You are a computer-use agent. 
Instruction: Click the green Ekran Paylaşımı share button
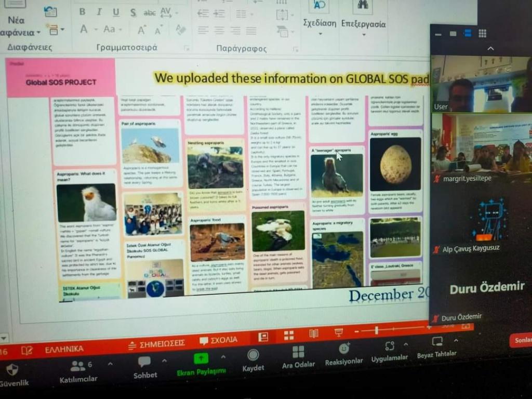(x=201, y=358)
